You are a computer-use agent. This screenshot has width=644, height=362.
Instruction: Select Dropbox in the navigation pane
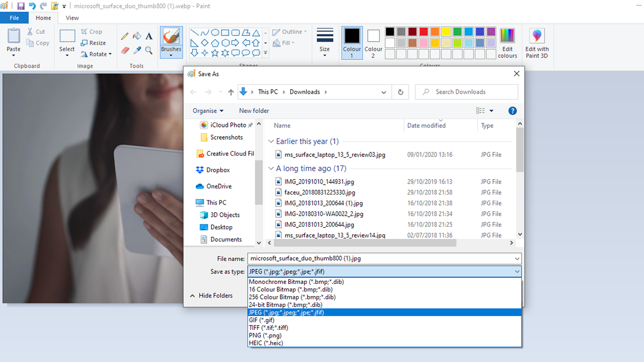pos(213,170)
